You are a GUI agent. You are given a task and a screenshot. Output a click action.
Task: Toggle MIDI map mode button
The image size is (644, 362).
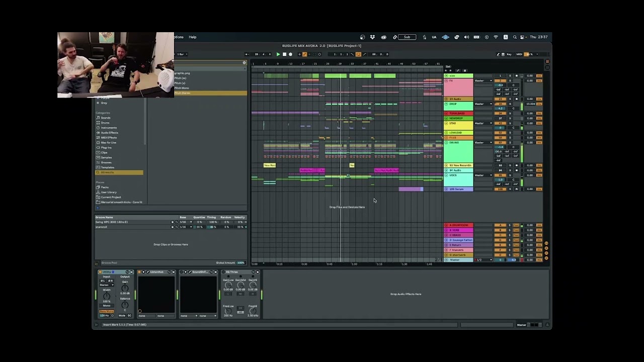click(519, 54)
